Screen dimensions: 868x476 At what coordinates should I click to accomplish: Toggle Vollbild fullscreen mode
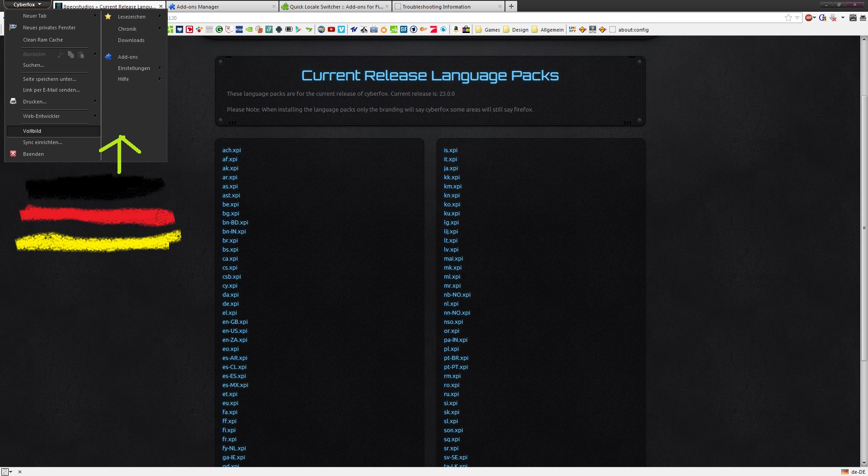[x=53, y=131]
